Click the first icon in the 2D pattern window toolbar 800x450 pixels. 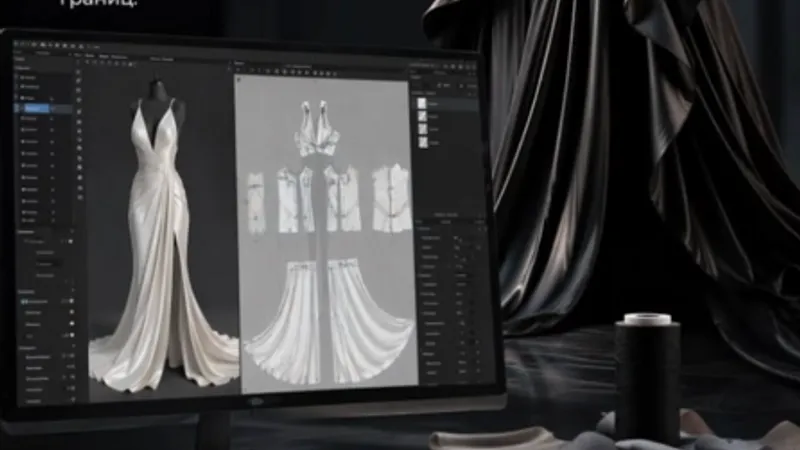tap(244, 71)
